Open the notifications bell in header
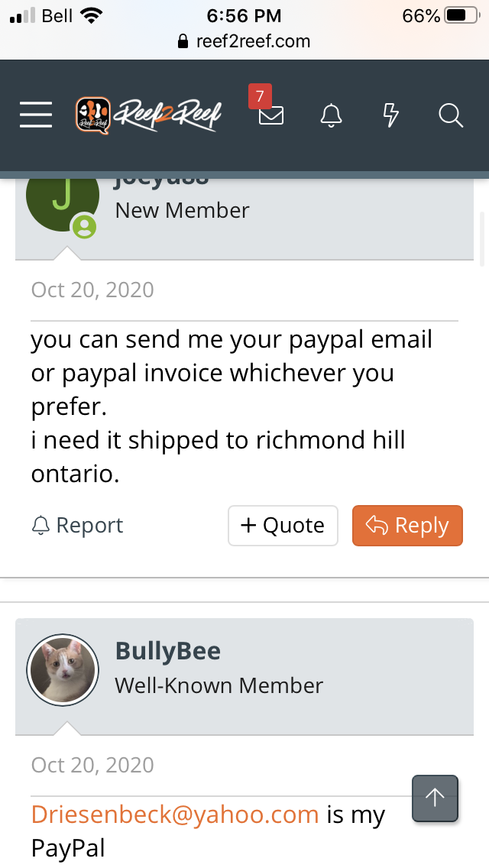 [331, 115]
